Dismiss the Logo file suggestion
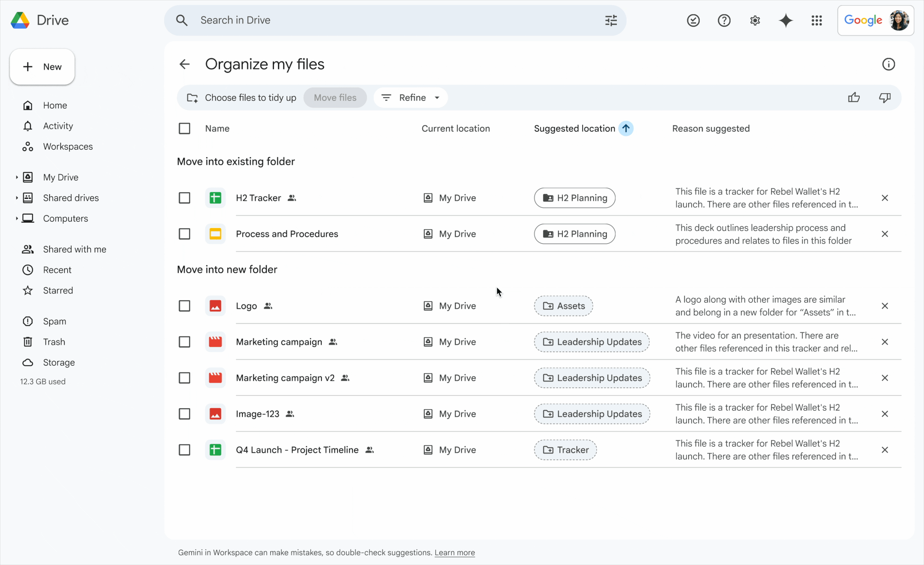 point(885,306)
